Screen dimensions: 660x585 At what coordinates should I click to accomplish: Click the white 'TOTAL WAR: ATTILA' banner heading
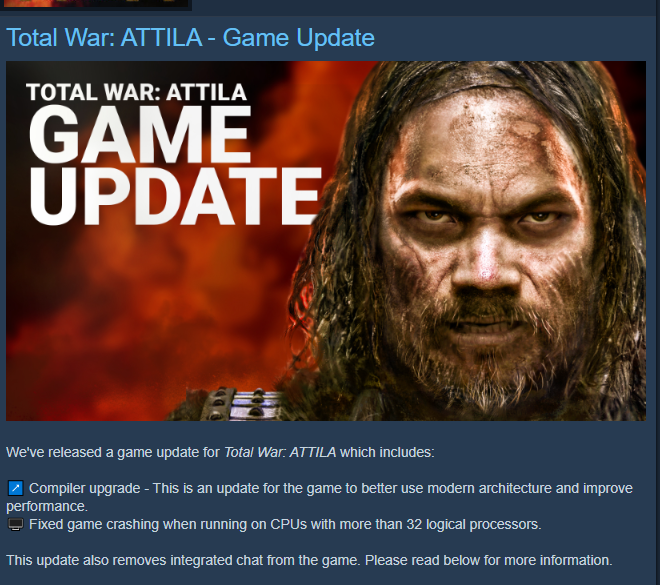click(x=136, y=92)
